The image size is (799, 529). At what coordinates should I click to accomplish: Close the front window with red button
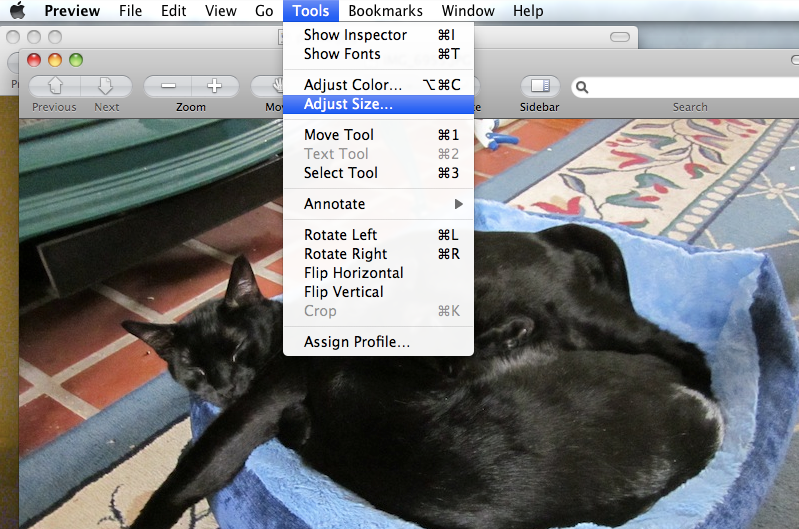[34, 60]
